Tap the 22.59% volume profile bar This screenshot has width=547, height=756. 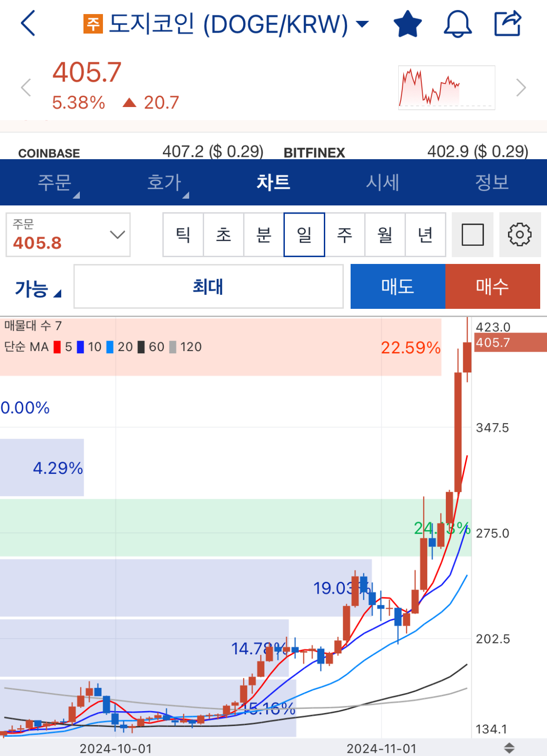(220, 347)
